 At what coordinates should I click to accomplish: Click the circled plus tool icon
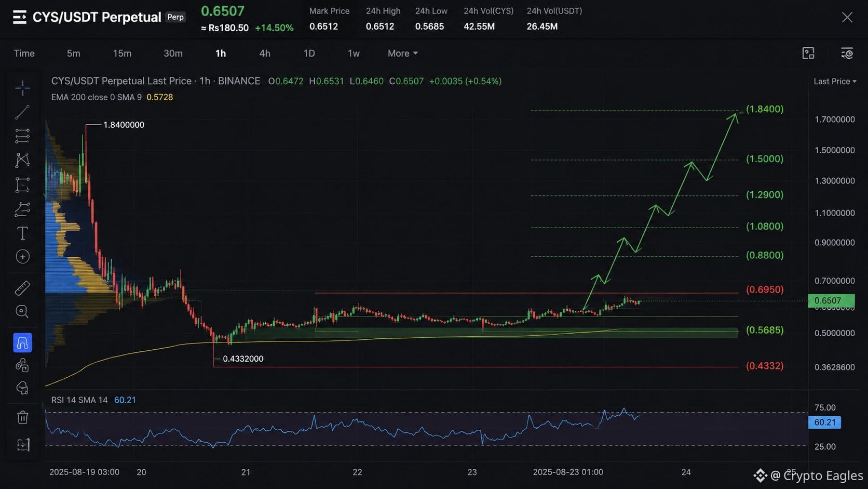coord(22,257)
